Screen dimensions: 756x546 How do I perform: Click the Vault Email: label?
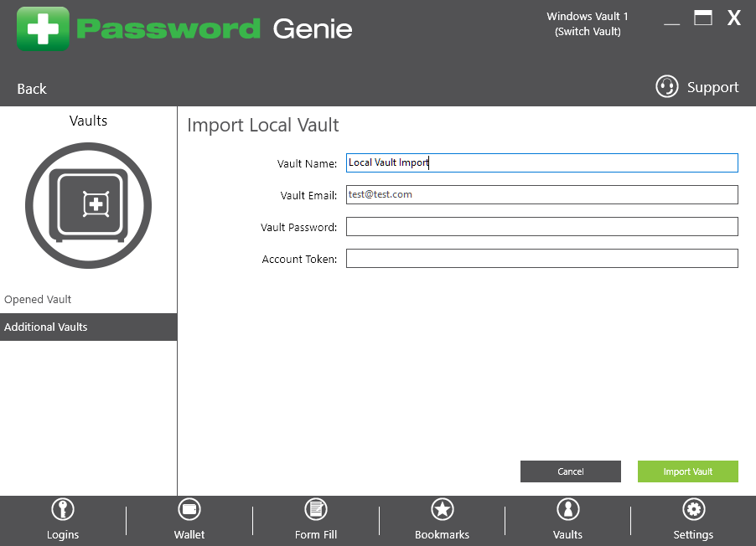[x=308, y=196]
